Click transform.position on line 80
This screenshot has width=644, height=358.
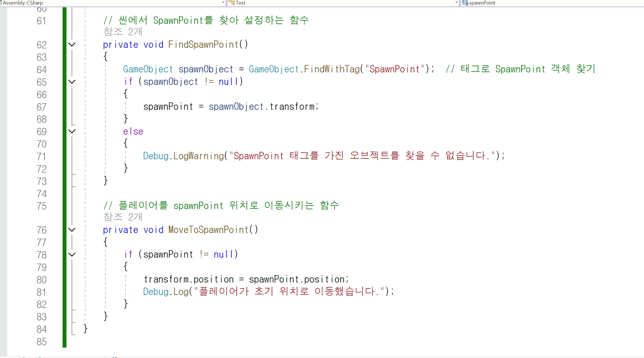[189, 279]
